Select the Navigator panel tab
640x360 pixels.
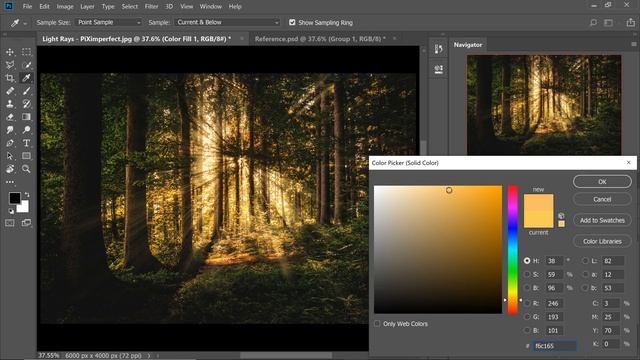[468, 45]
